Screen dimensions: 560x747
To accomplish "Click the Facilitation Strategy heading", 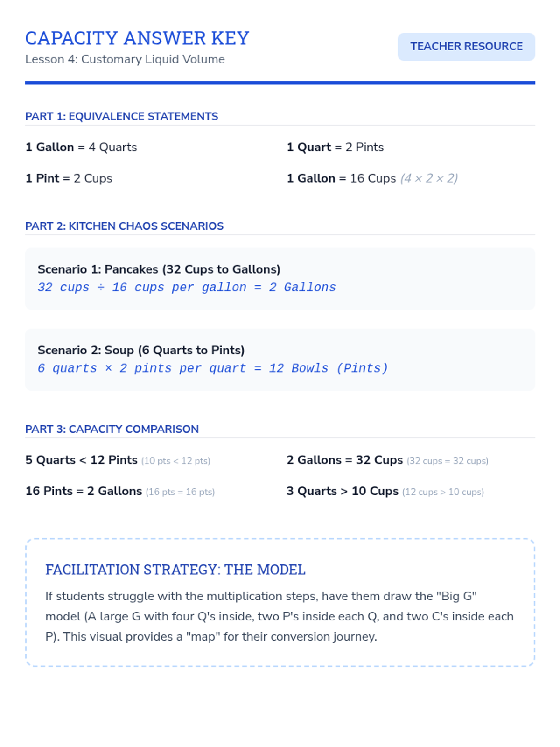I will tap(175, 570).
